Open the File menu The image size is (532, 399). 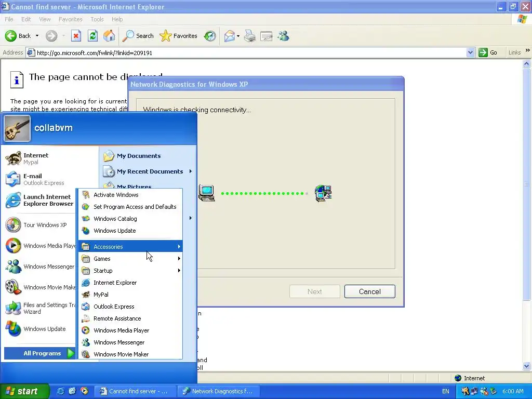[9, 19]
